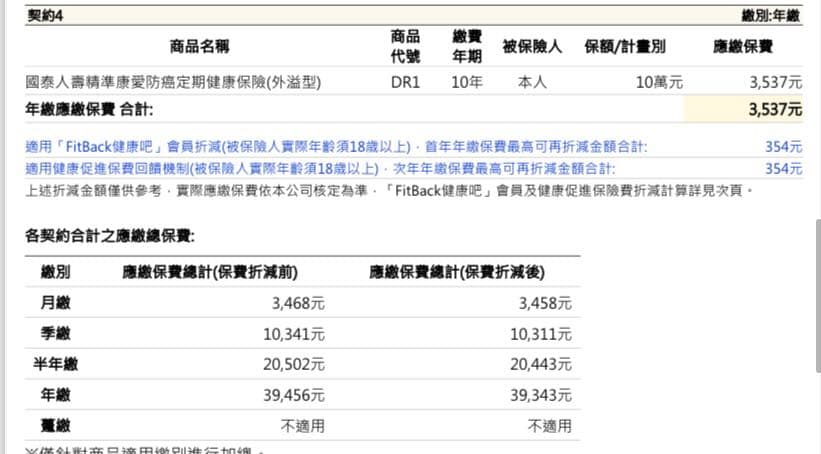This screenshot has width=821, height=454.
Task: Click the 保額/計畫別 column header
Action: point(625,46)
